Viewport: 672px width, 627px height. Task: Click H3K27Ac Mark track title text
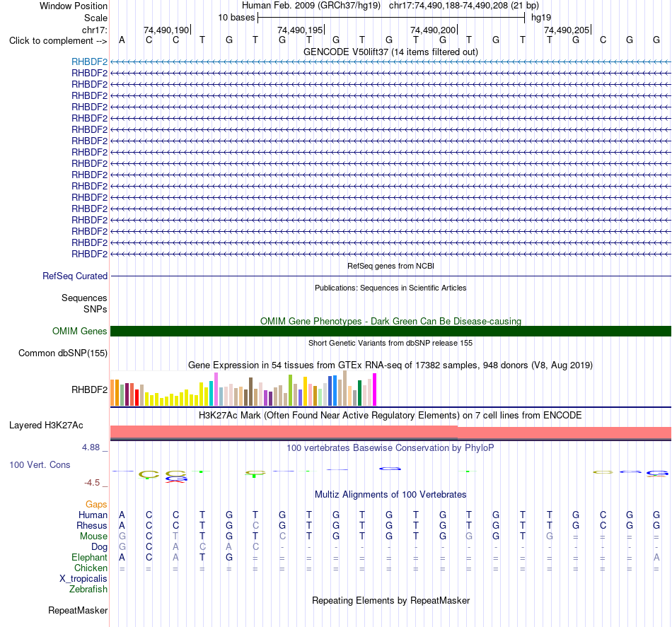coord(390,415)
